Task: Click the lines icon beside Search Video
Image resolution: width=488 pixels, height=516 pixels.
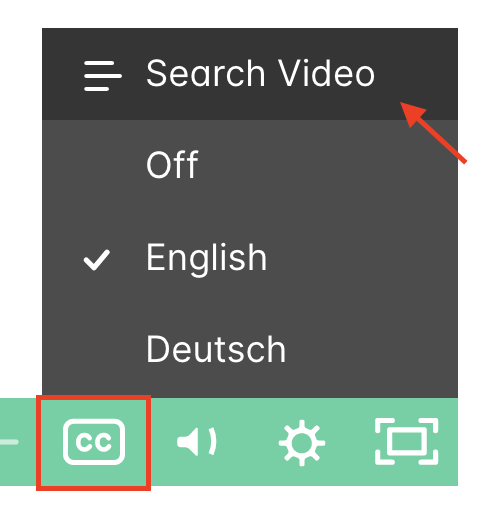Action: [103, 76]
